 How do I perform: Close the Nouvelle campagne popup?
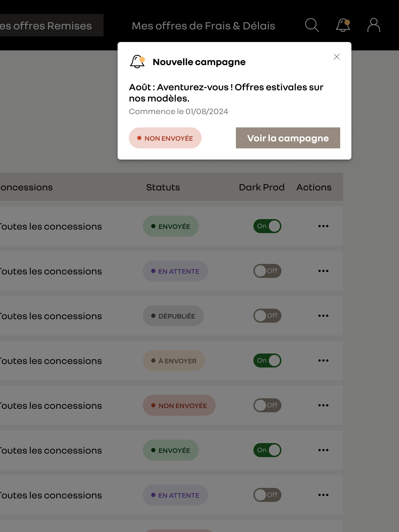337,57
